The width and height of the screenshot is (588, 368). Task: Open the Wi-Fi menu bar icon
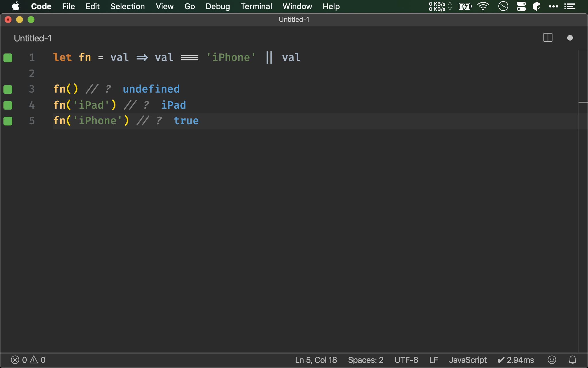pyautogui.click(x=483, y=6)
